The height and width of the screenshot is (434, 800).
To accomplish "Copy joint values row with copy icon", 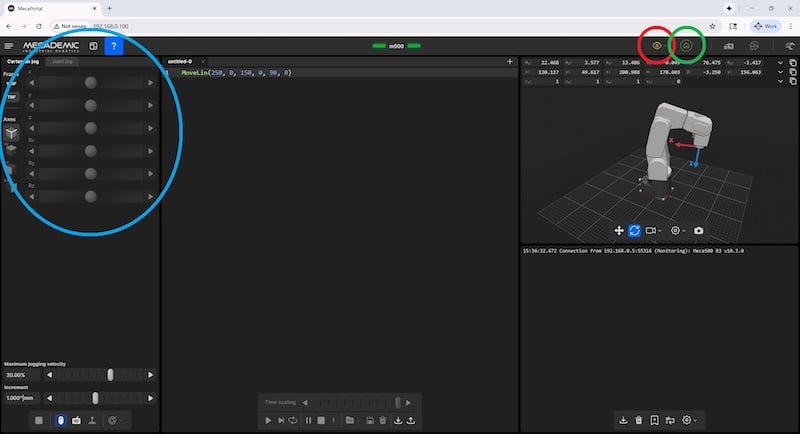I will click(793, 63).
